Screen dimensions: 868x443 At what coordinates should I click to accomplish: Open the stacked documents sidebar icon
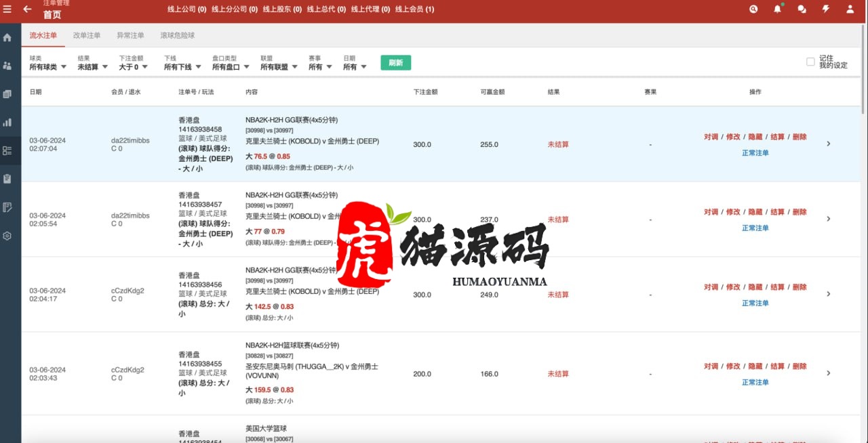tap(7, 94)
